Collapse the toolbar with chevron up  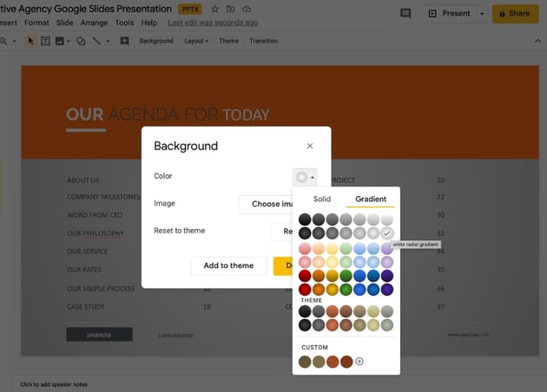tap(537, 41)
